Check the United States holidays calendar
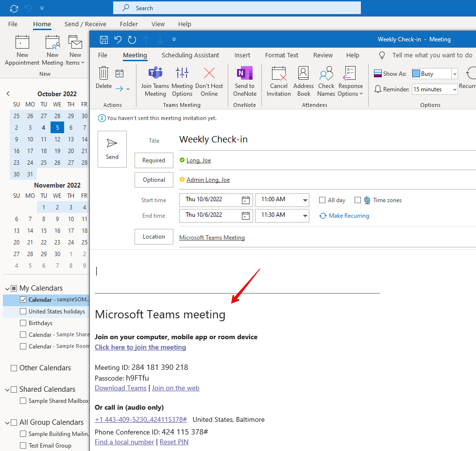476x451 pixels. [x=23, y=312]
